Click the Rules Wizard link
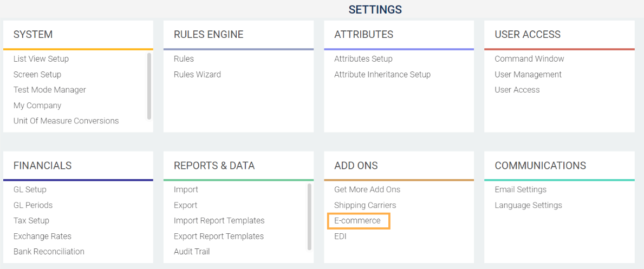 197,74
